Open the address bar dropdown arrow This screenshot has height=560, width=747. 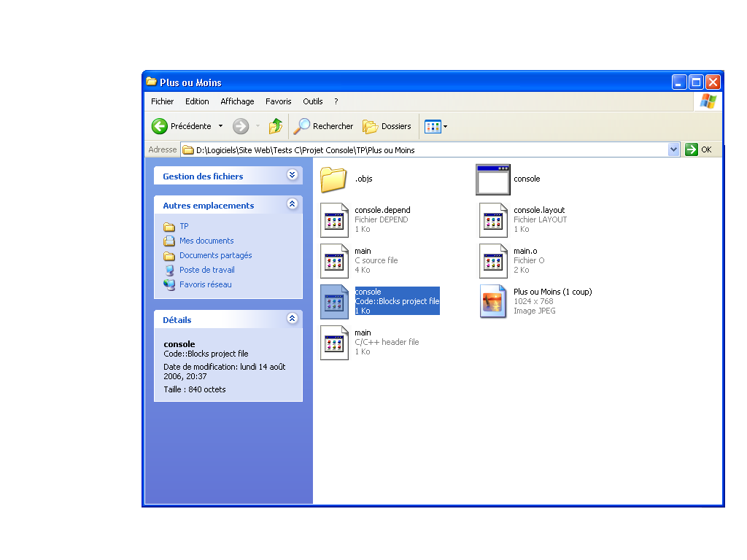673,149
